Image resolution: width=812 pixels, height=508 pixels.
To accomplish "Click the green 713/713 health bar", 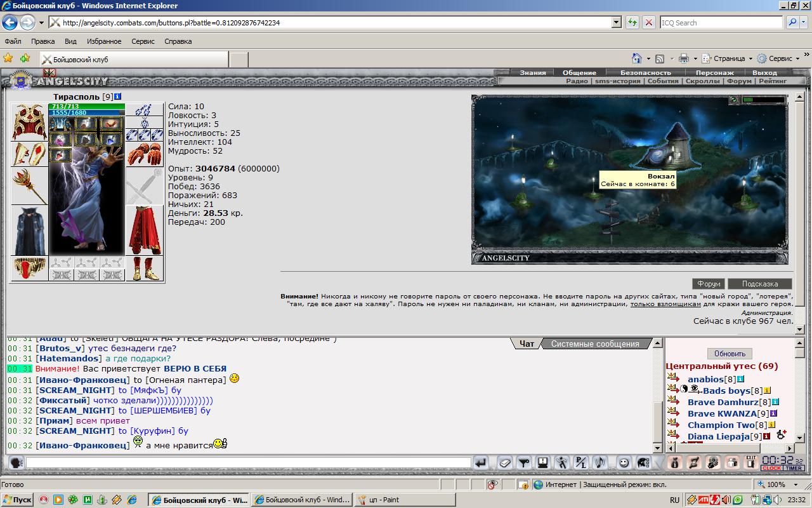I will [86, 106].
